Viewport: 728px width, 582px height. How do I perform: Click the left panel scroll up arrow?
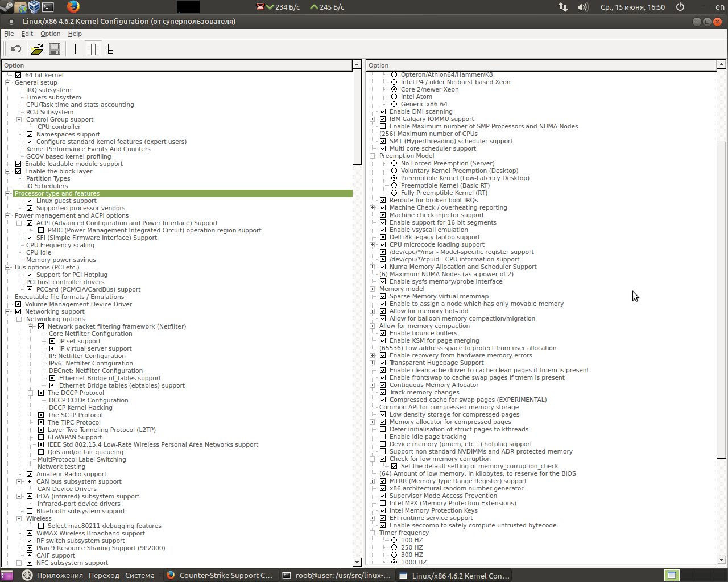(357, 65)
